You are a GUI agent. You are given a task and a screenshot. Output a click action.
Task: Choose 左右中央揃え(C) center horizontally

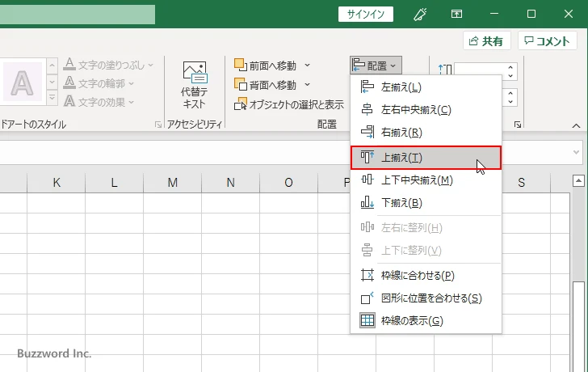(426, 110)
